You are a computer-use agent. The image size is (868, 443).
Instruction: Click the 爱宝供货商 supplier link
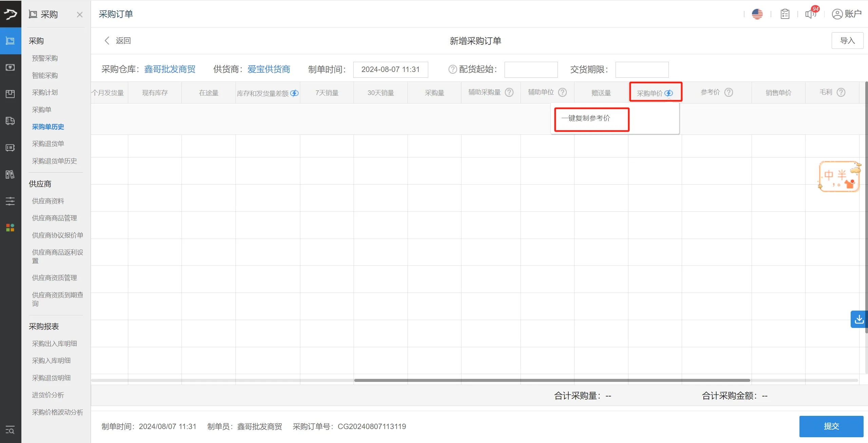point(268,69)
